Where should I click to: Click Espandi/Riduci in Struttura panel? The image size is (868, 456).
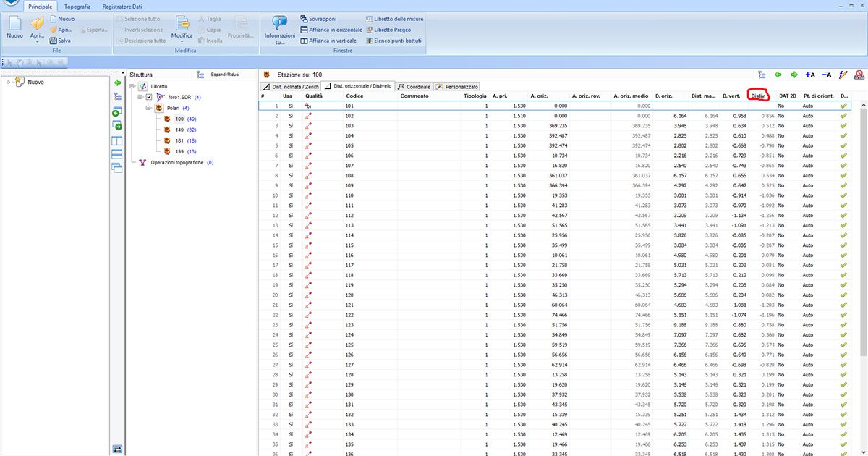[217, 75]
